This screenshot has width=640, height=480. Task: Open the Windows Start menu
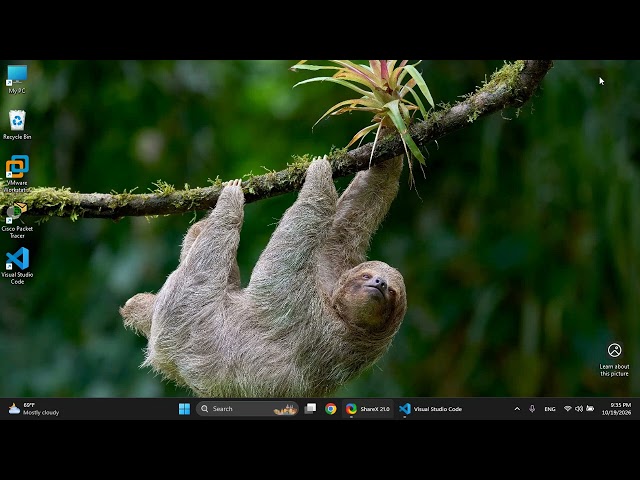click(x=184, y=409)
